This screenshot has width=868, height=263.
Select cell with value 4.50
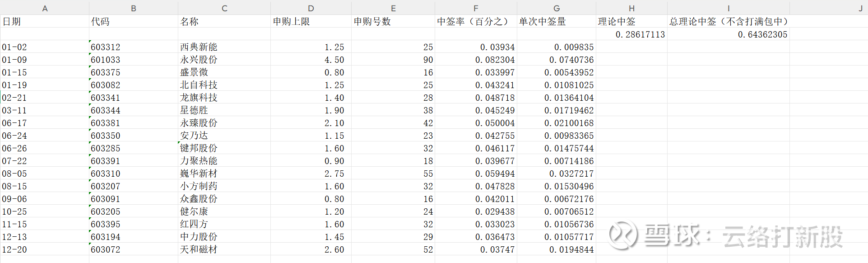311,59
